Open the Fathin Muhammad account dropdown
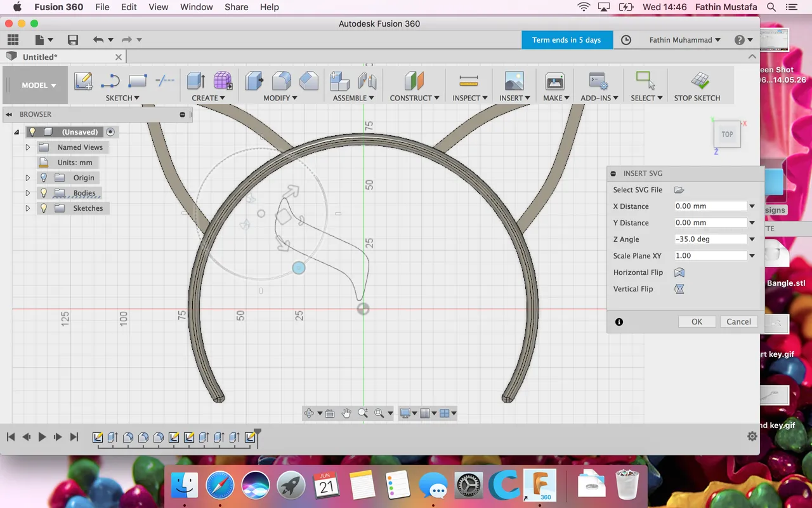 click(685, 40)
